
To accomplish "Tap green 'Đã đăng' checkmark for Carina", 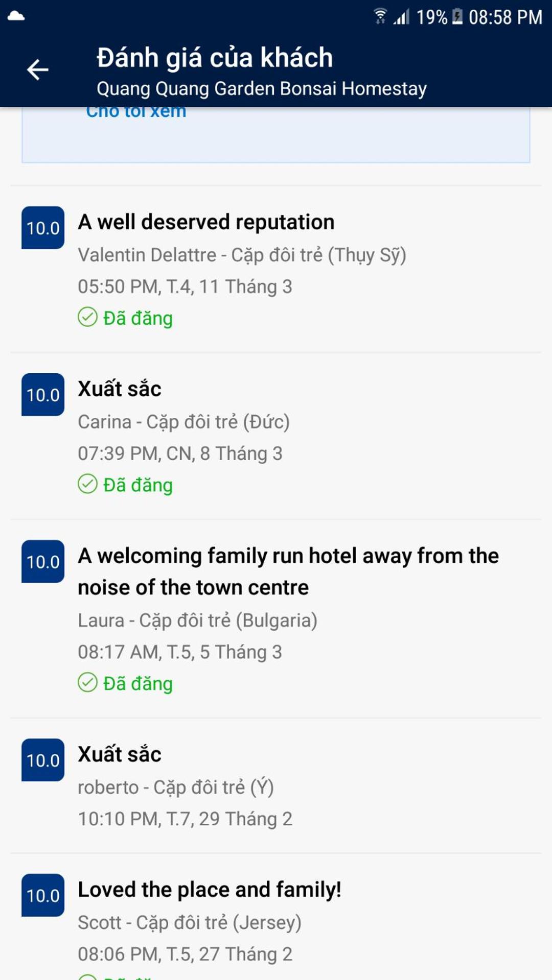I will point(87,484).
